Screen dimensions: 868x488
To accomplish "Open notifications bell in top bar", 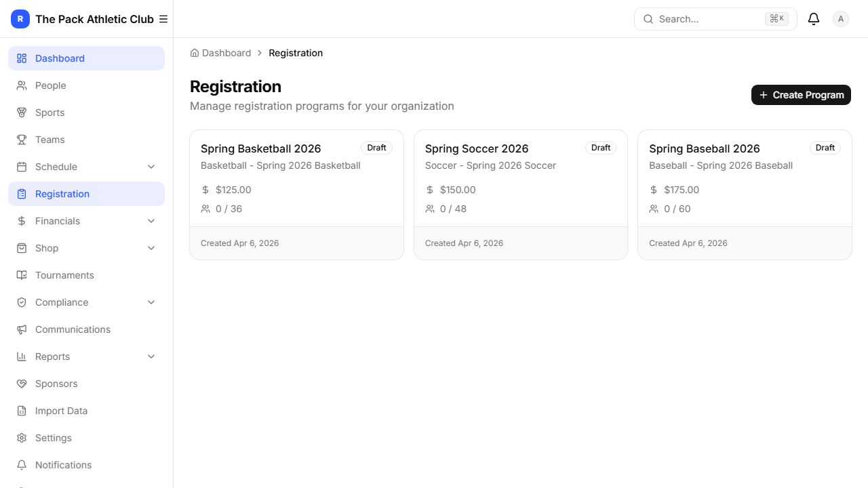I will pyautogui.click(x=814, y=19).
